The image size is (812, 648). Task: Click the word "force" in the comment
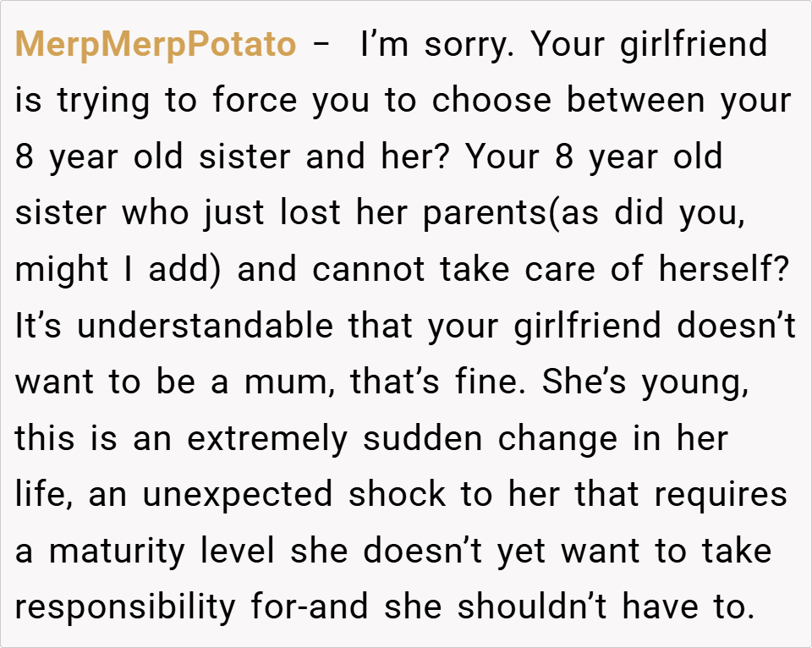256,102
